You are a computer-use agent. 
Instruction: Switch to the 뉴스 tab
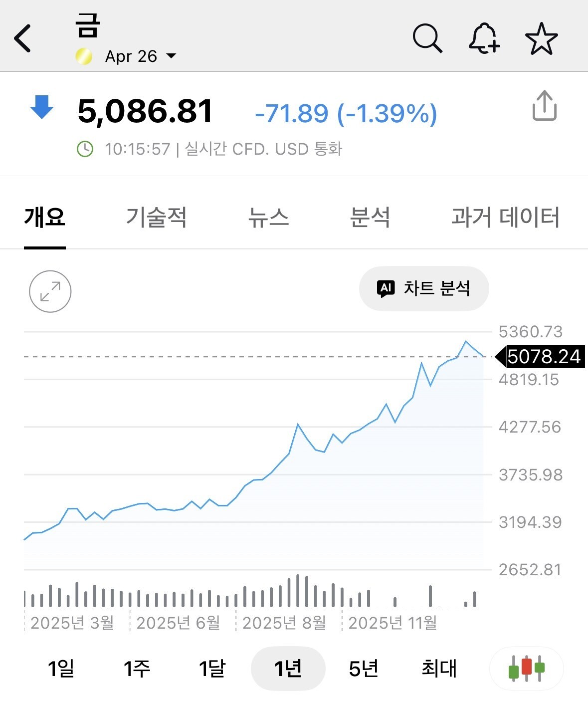point(268,218)
